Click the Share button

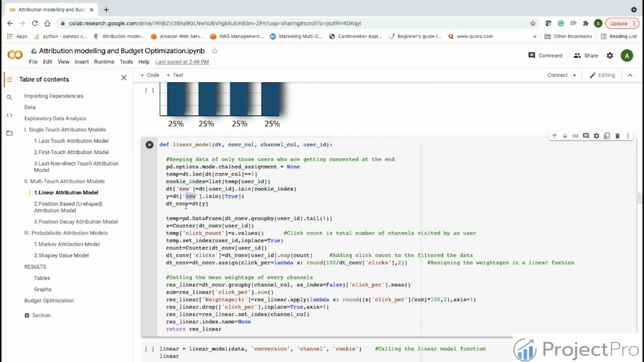[586, 56]
